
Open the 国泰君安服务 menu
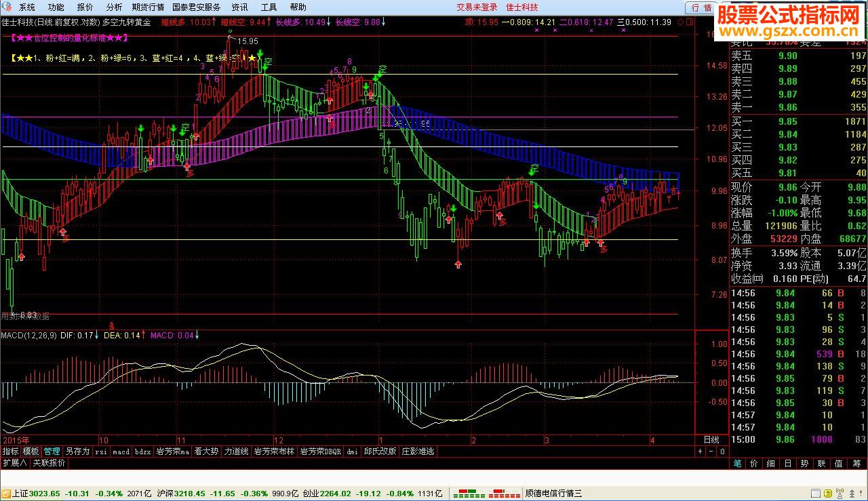coord(197,7)
